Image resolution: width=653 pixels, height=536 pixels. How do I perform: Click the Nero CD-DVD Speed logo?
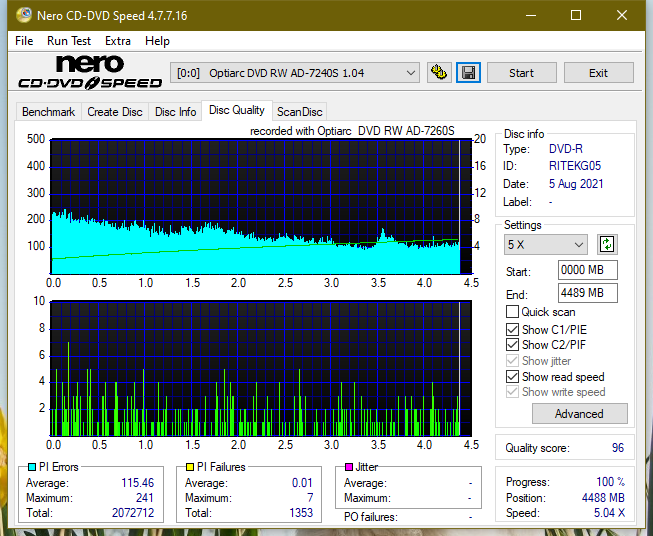click(x=90, y=73)
